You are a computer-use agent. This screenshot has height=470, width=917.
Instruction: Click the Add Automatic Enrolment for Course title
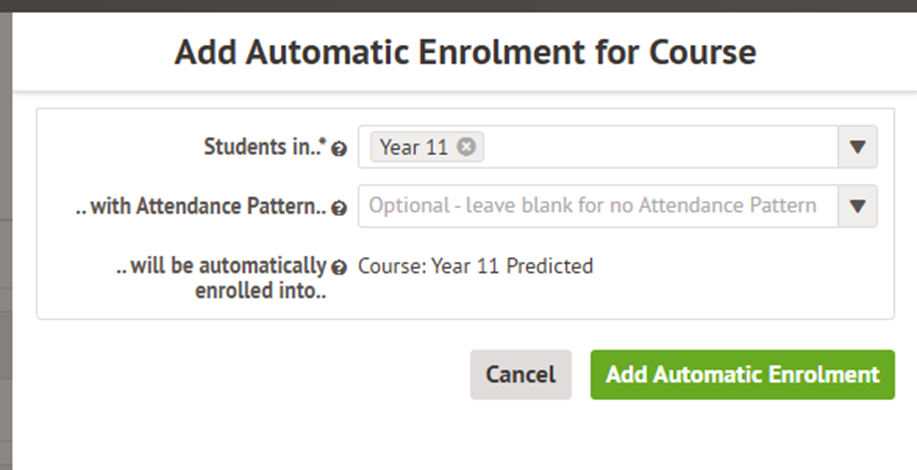coord(465,52)
